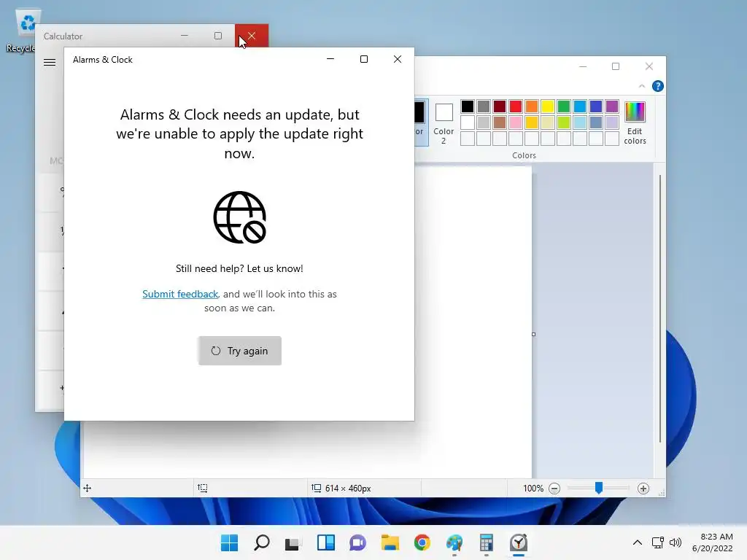Pick the dark red color swatch

499,106
